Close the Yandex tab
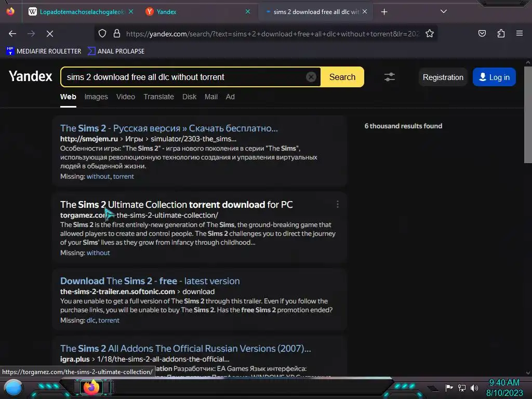Screen dimensions: 532x399 (248, 11)
